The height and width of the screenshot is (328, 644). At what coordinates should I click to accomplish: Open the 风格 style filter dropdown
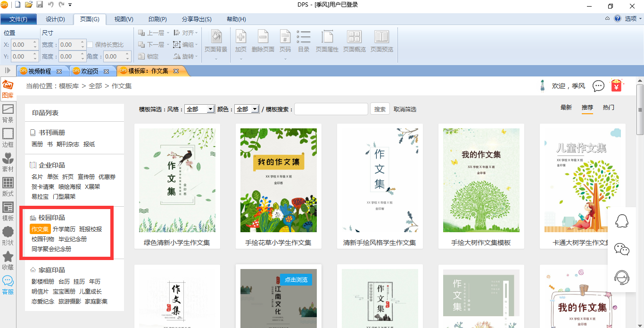coord(200,109)
